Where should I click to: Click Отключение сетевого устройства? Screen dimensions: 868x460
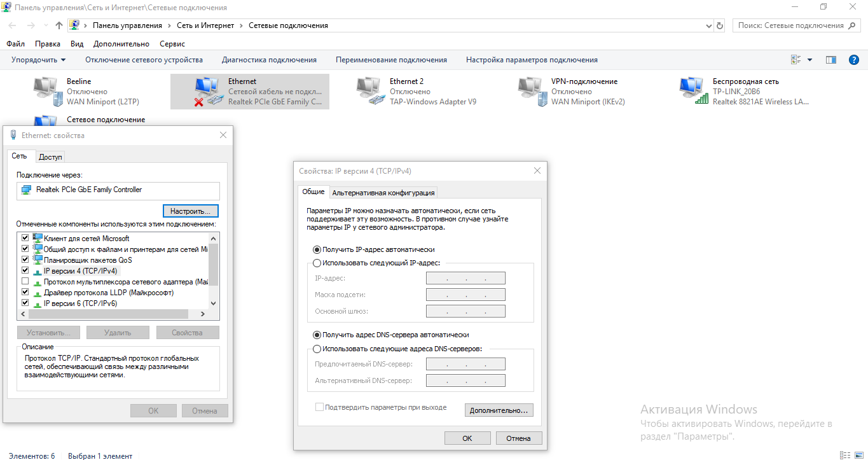(144, 60)
